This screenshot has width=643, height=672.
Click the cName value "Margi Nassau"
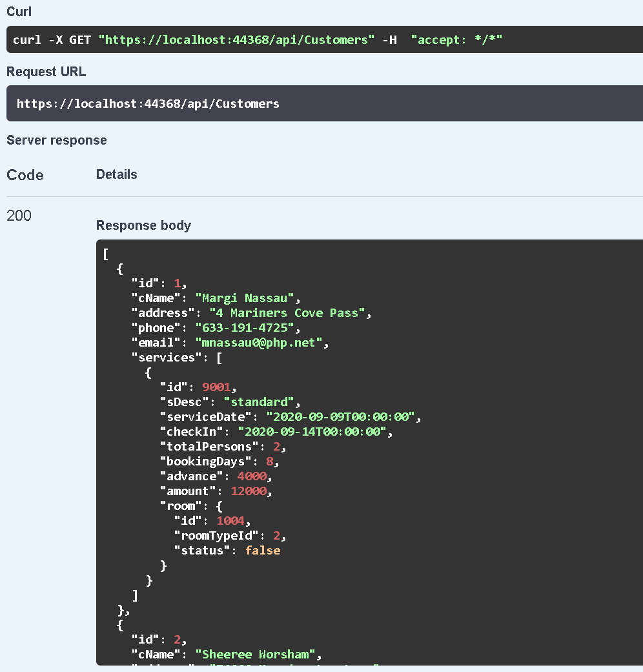point(244,298)
